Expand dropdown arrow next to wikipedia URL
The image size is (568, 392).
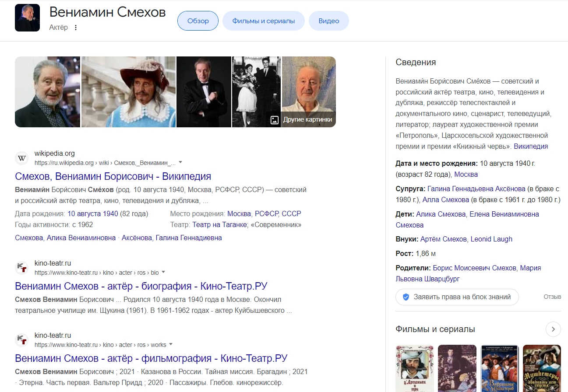(x=180, y=162)
